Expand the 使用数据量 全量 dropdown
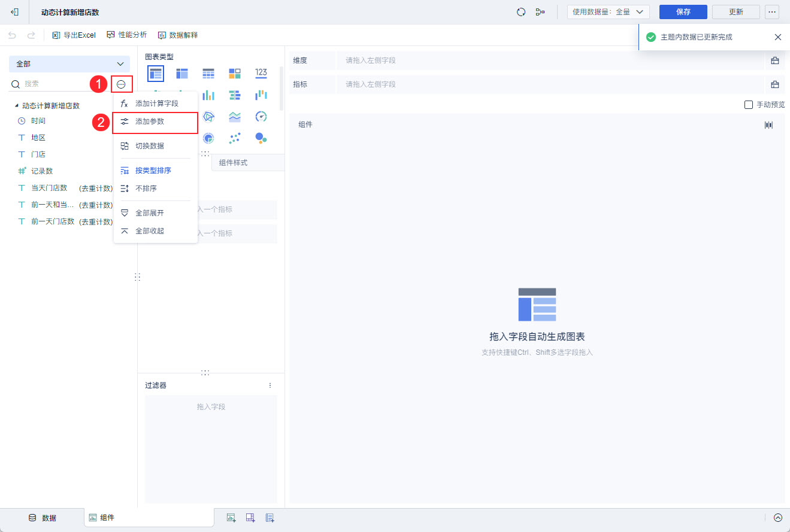Image resolution: width=790 pixels, height=532 pixels. (609, 12)
